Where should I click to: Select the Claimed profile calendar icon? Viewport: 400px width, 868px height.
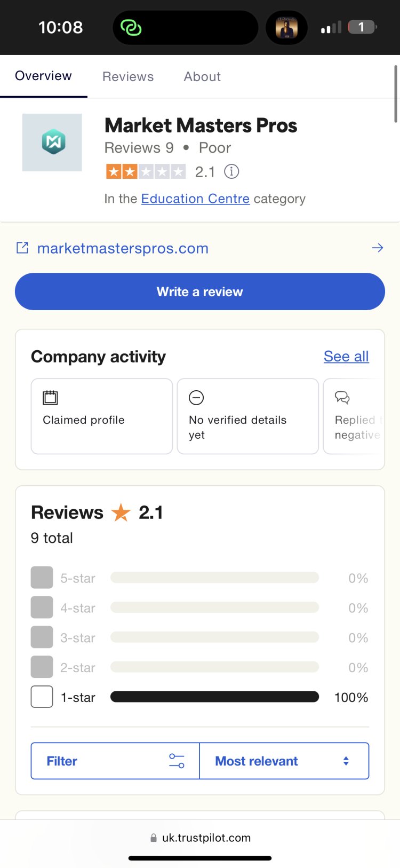50,397
